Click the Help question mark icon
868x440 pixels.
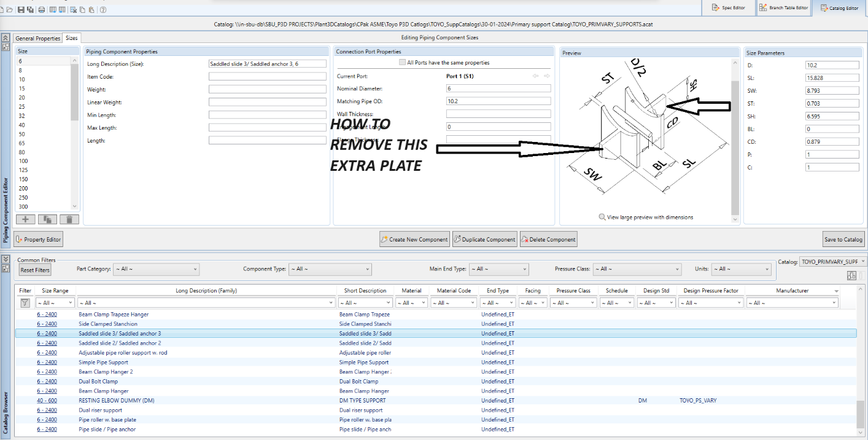[103, 10]
